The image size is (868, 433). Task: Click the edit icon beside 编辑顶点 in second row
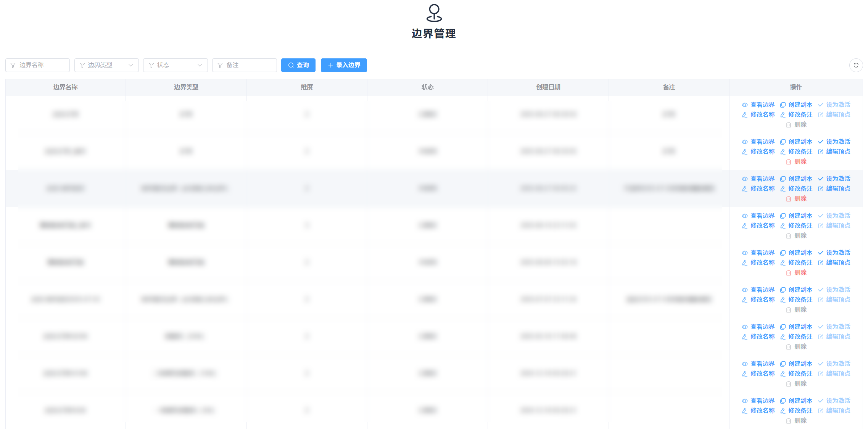pyautogui.click(x=820, y=151)
